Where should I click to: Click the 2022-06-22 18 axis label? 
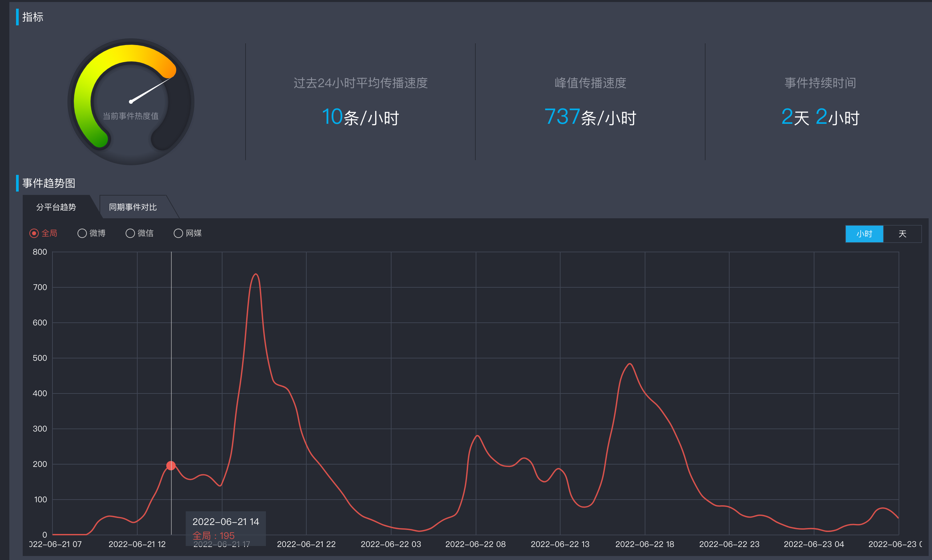[x=645, y=544]
